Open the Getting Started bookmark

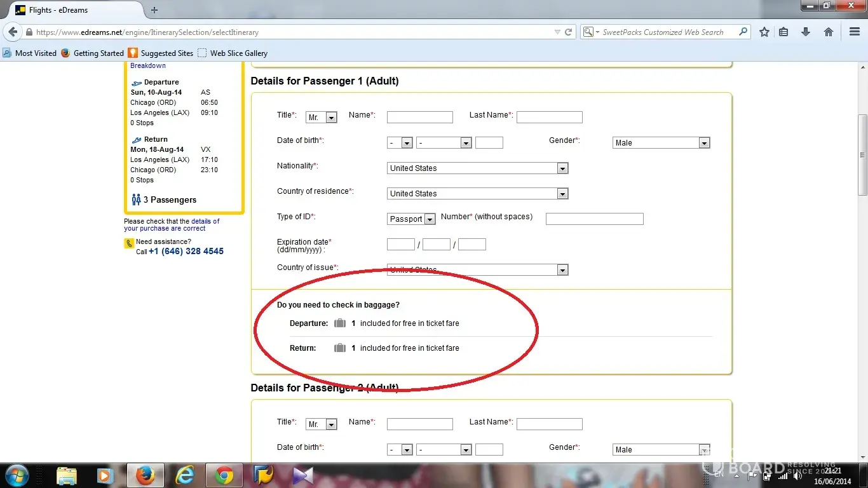pyautogui.click(x=93, y=53)
